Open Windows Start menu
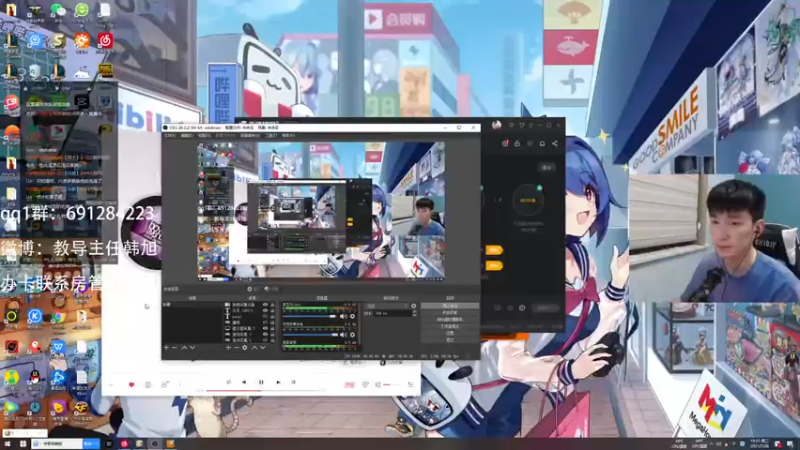 (8, 444)
